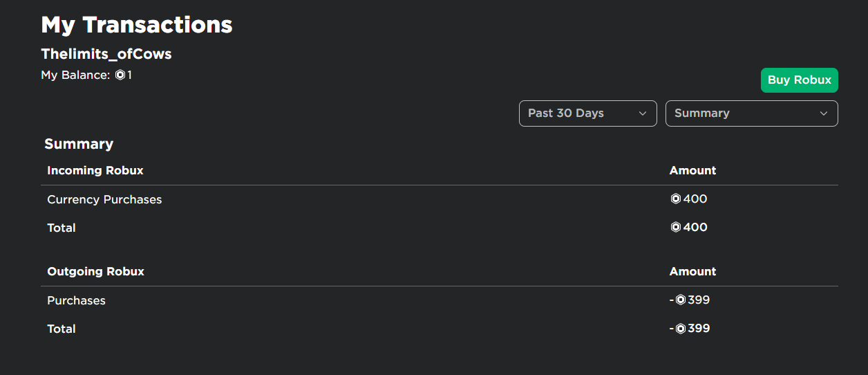Click the -399 outgoing Total amount

click(x=690, y=329)
